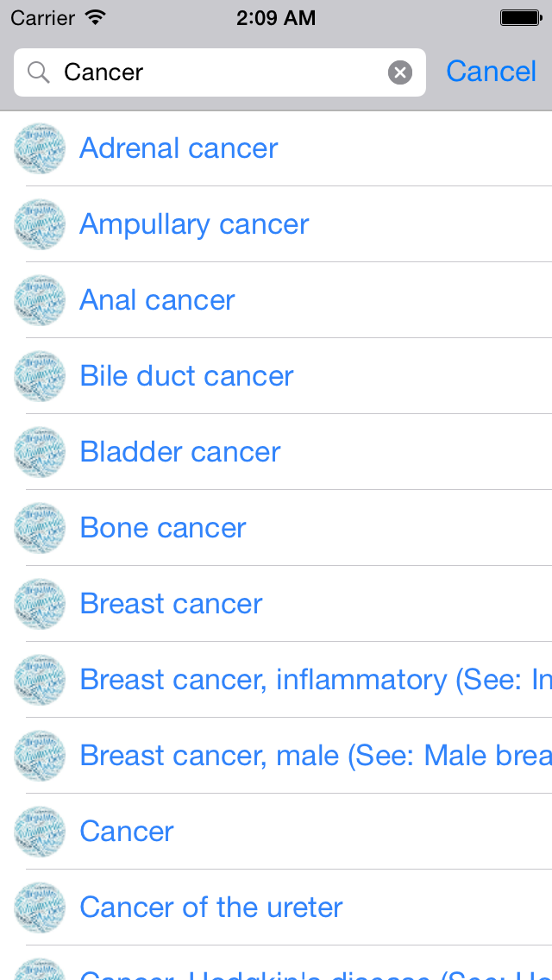Screen dimensions: 552x980
Task: Tap the icon beside Bone cancer
Action: (40, 528)
